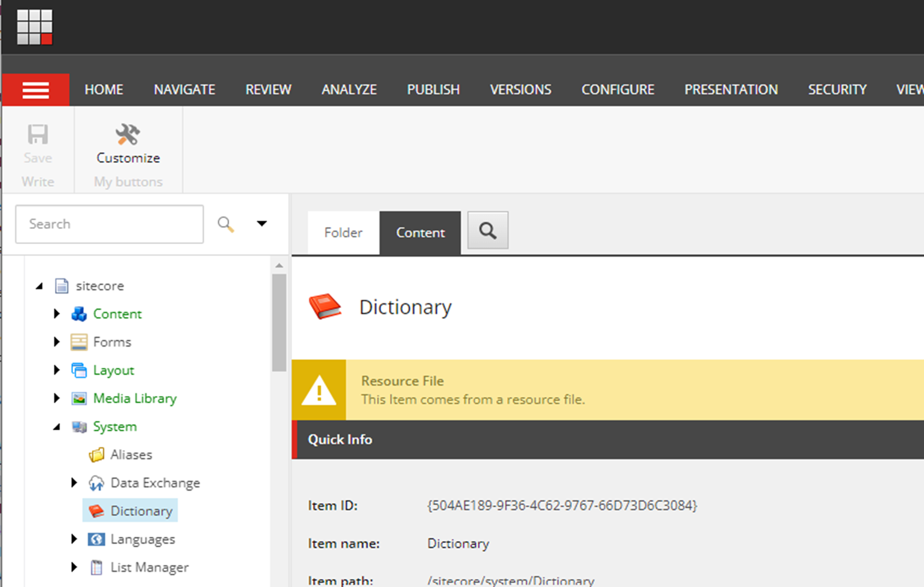Open the search options dropdown arrow

(x=262, y=224)
